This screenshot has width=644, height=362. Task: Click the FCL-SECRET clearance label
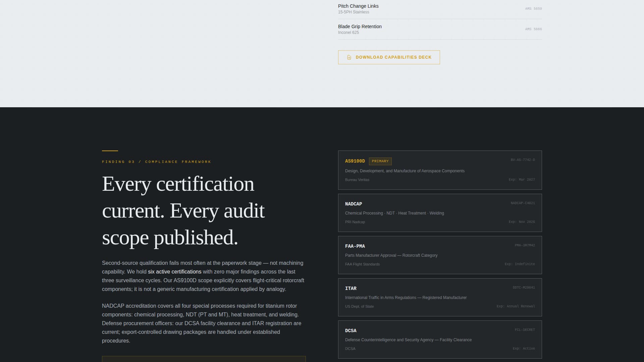525,330
